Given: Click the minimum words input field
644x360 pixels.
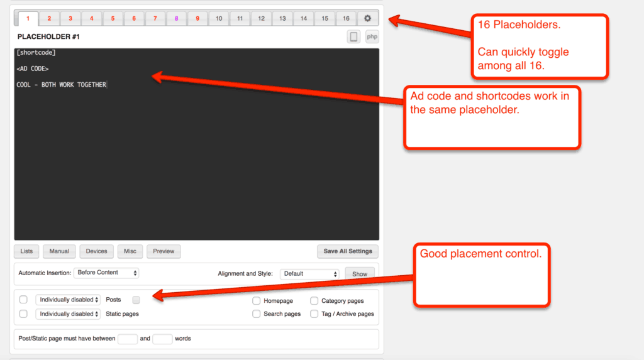Looking at the screenshot, I should (128, 339).
